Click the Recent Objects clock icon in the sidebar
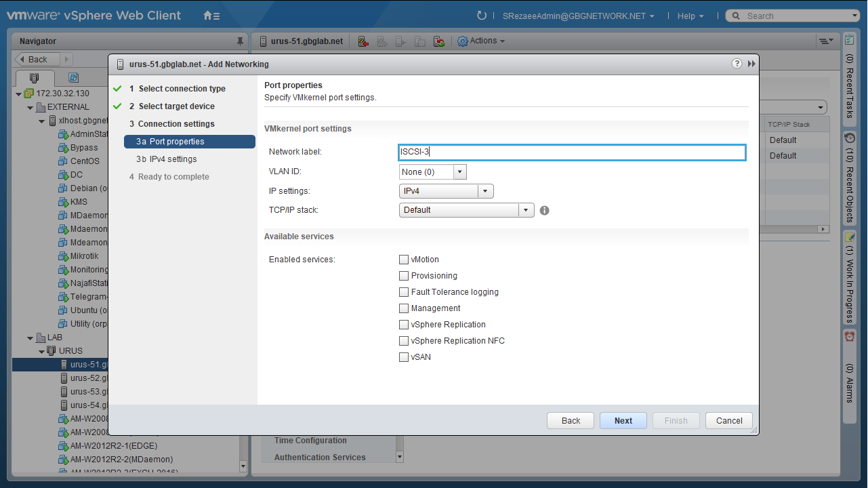 [x=850, y=138]
